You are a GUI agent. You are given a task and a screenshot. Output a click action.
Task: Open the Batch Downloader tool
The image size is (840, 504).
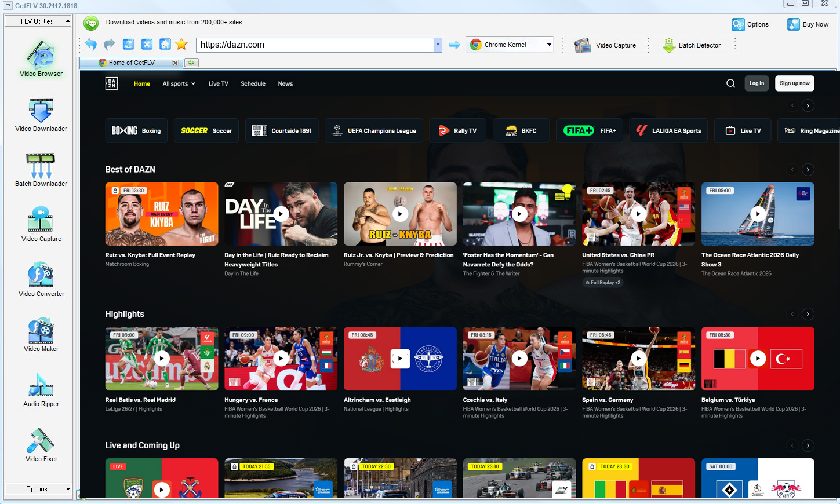coord(41,170)
